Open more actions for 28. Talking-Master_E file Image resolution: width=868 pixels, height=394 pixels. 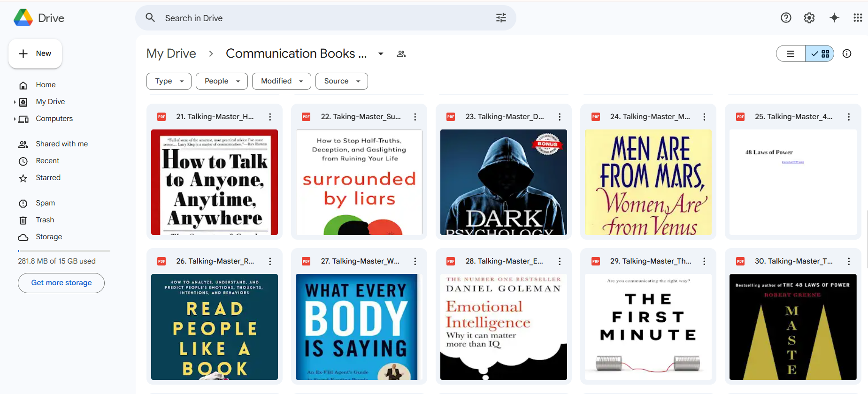pyautogui.click(x=560, y=261)
